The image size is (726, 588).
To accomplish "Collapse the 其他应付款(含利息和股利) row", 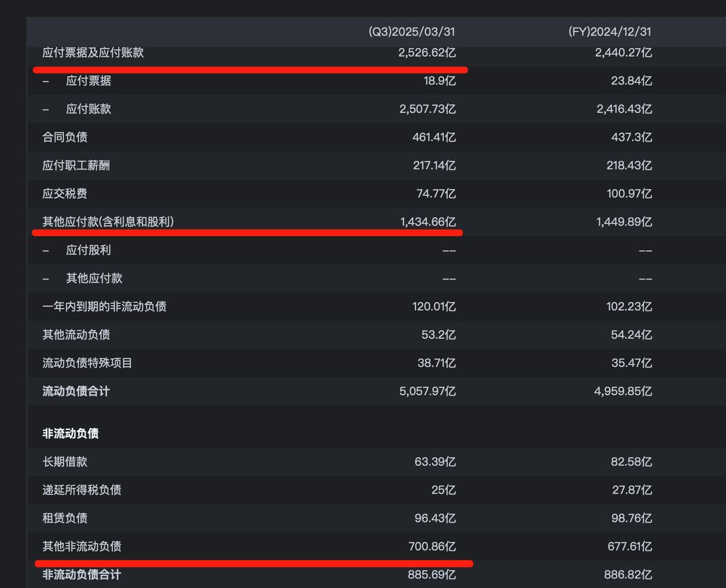I will pos(108,222).
